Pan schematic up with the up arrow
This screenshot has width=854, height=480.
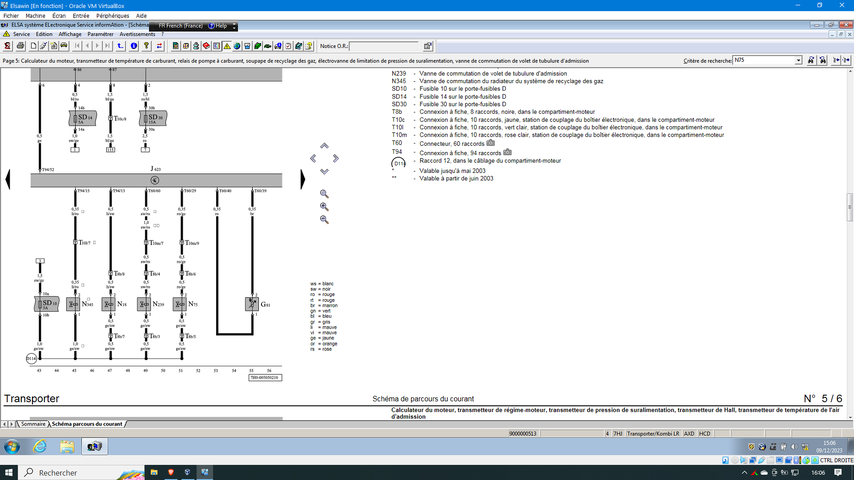[324, 146]
